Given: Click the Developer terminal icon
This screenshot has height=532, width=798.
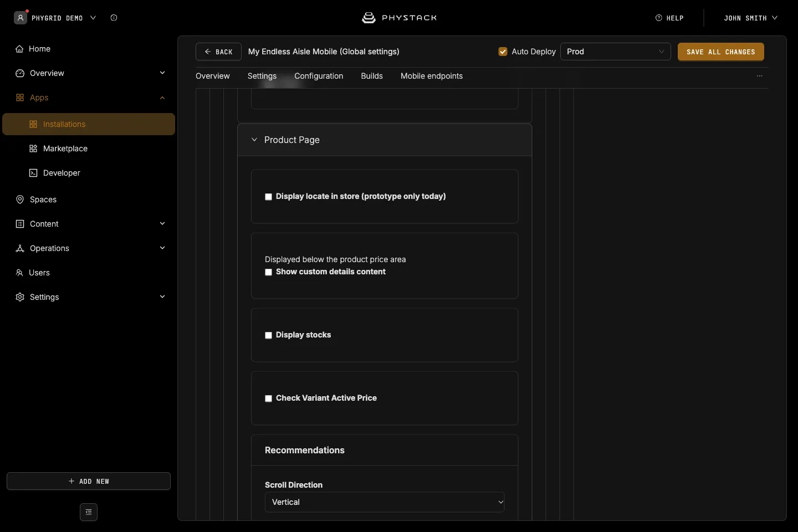Looking at the screenshot, I should tap(33, 173).
